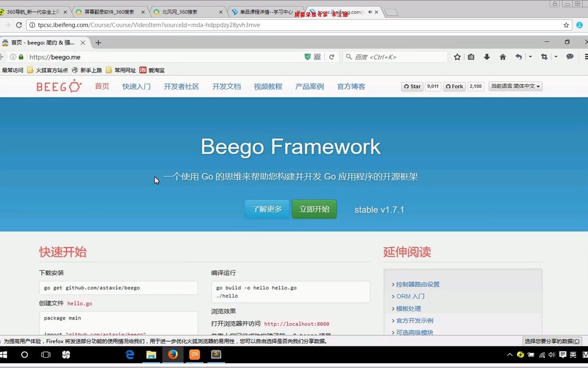Close the beego 首页 tab
This screenshot has height=368, width=588.
[x=83, y=42]
